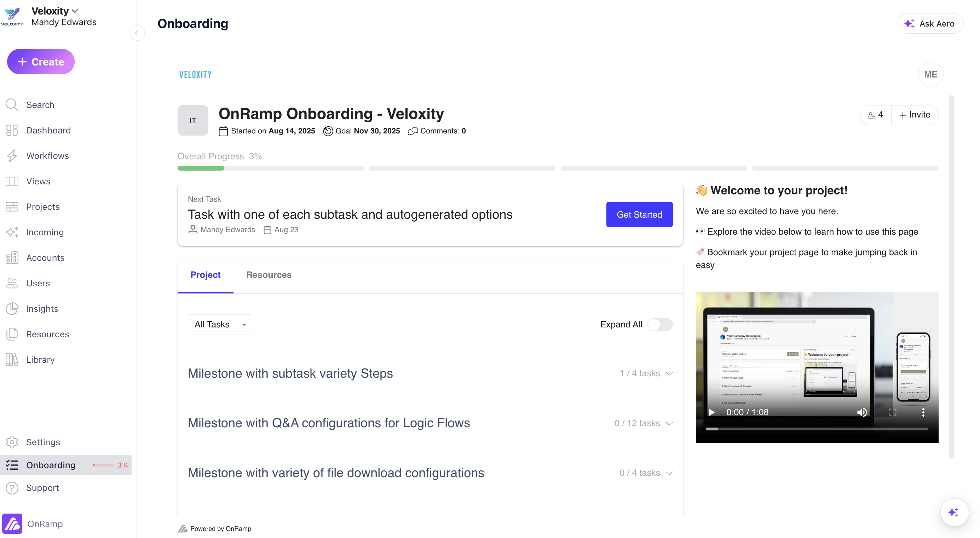Screen dimensions: 980x538
Task: Play the welcome video
Action: point(711,412)
